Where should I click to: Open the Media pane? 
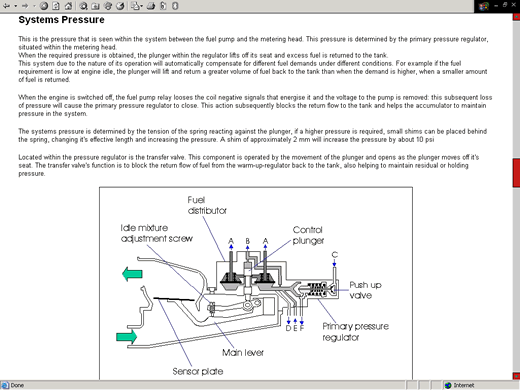coord(108,6)
